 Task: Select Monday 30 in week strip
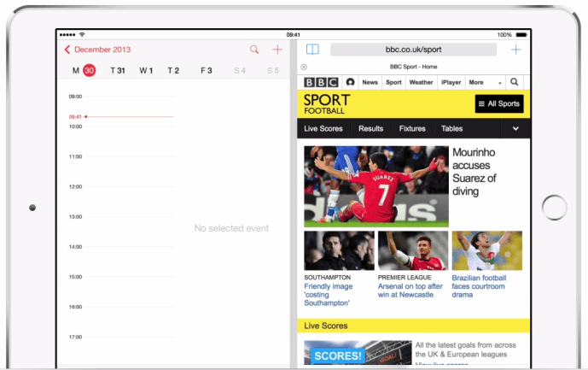click(84, 70)
